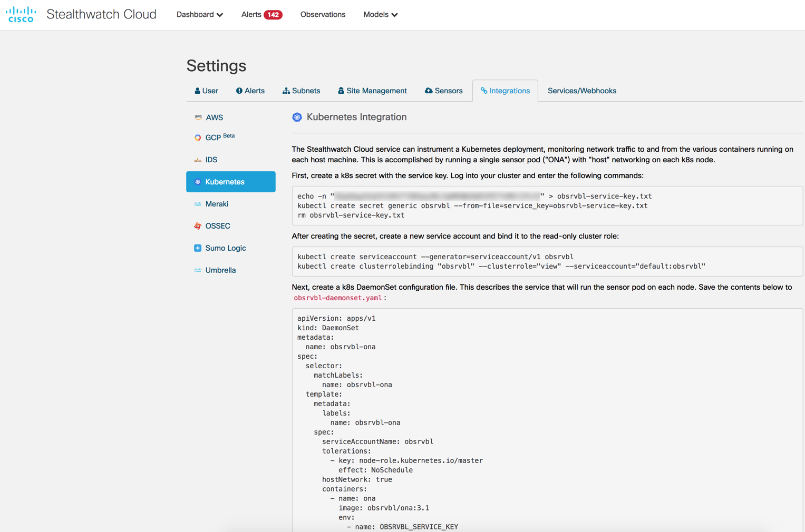Open the Models dropdown
805x532 pixels.
(380, 15)
